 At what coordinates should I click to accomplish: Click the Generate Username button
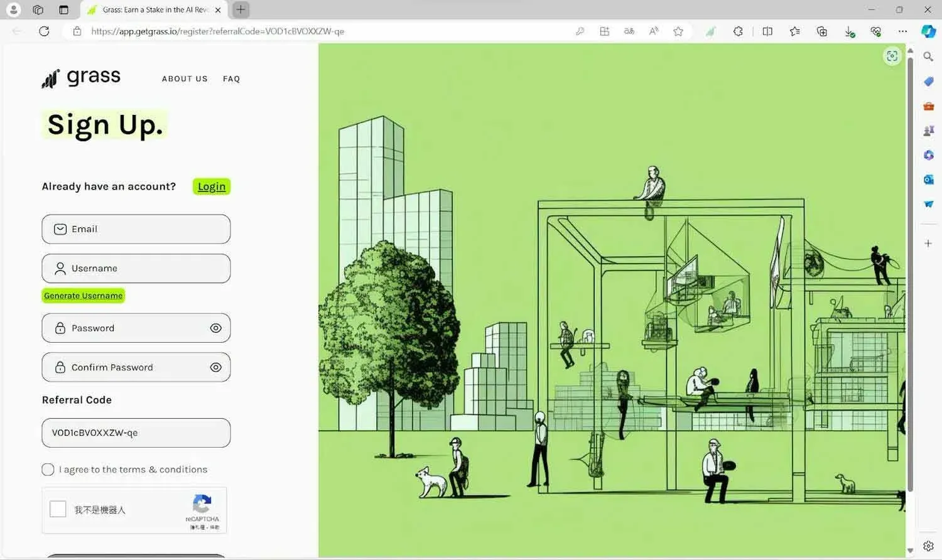point(84,296)
